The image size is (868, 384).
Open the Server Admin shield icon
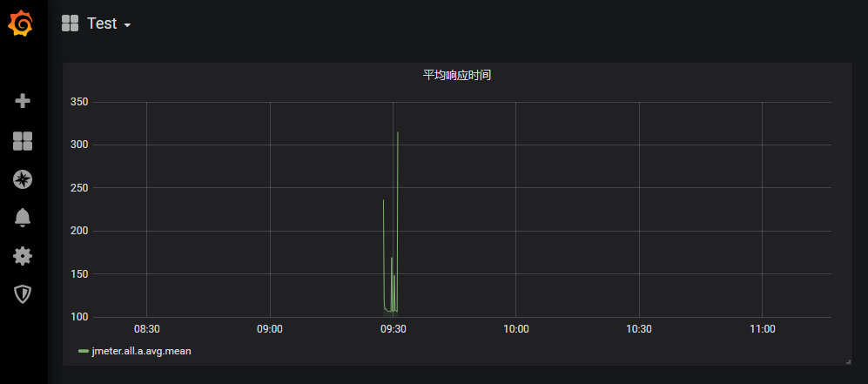pyautogui.click(x=23, y=294)
